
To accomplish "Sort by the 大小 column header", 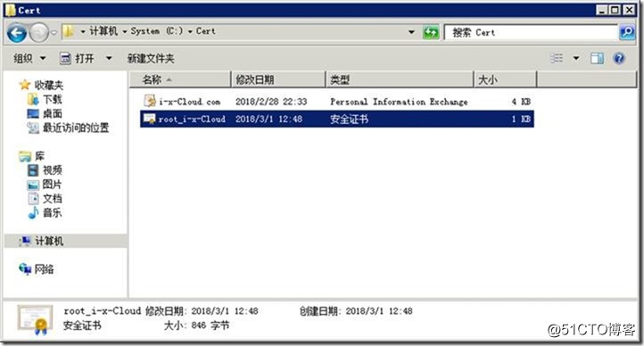I will (506, 79).
